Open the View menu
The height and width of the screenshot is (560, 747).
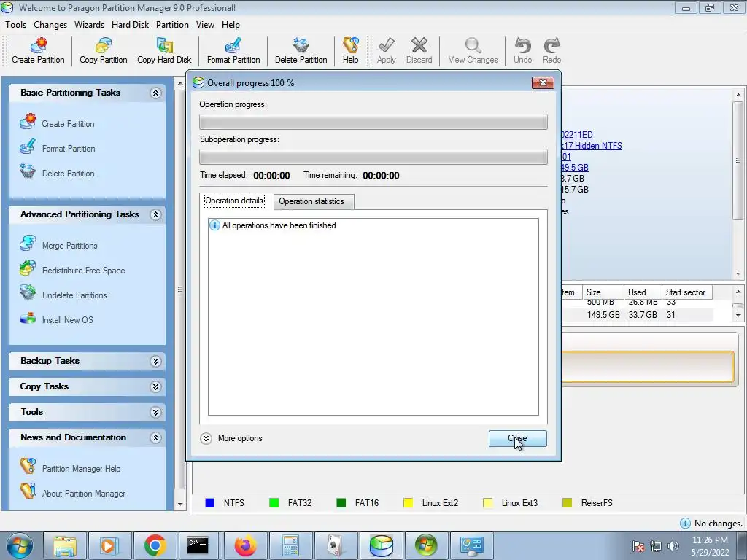tap(205, 25)
